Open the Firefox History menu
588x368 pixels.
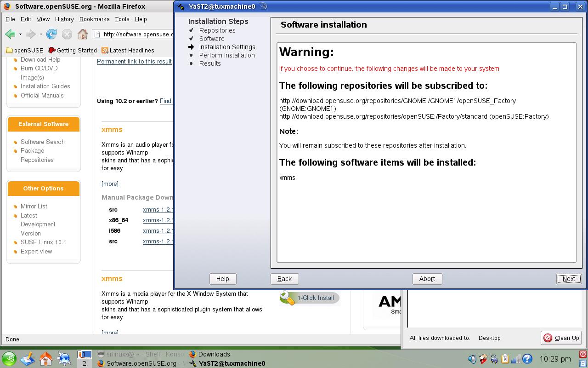coord(64,19)
